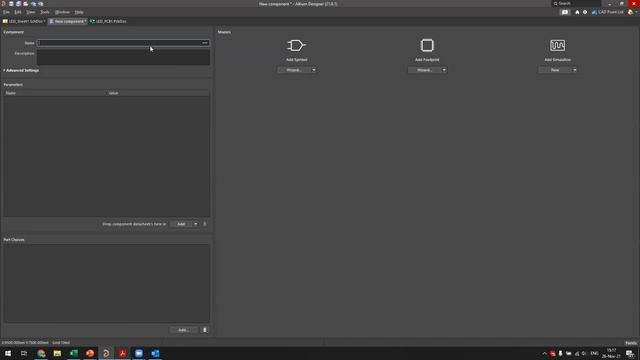Open the Windows notification center icon

pos(630,353)
